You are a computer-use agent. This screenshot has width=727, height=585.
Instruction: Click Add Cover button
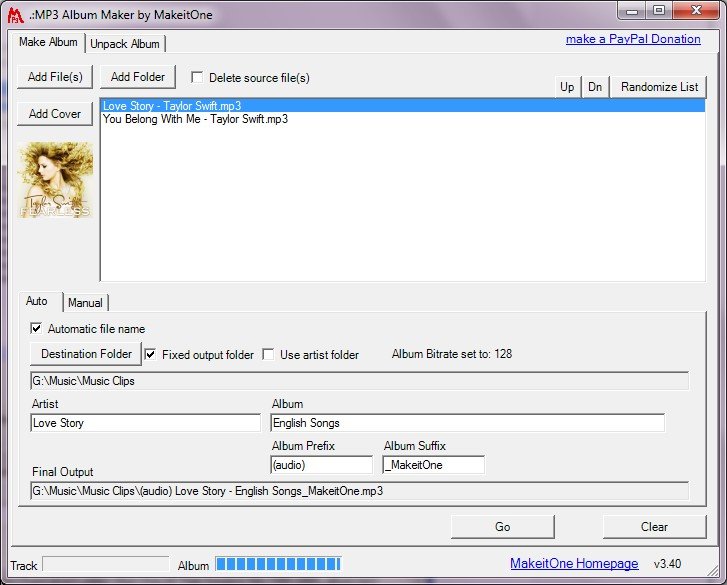[55, 114]
